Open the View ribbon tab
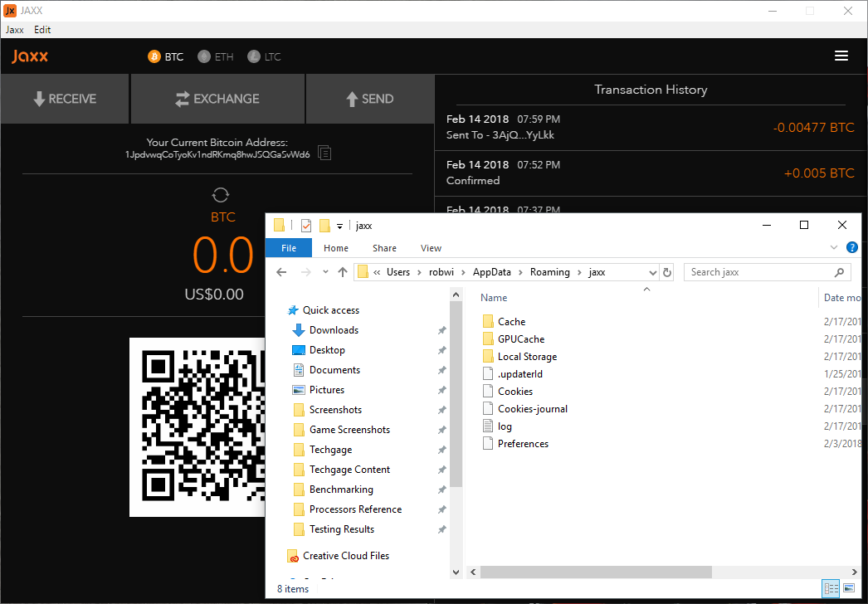 [x=431, y=248]
